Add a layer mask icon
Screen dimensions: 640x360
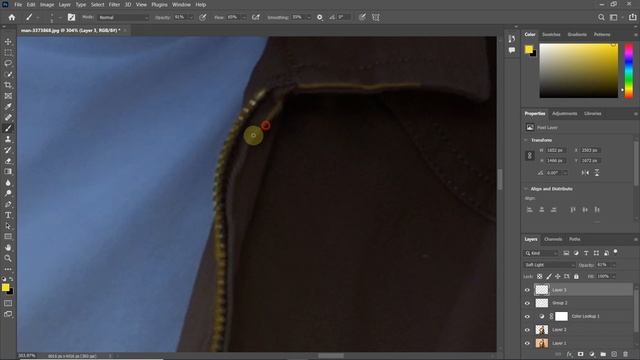(580, 354)
